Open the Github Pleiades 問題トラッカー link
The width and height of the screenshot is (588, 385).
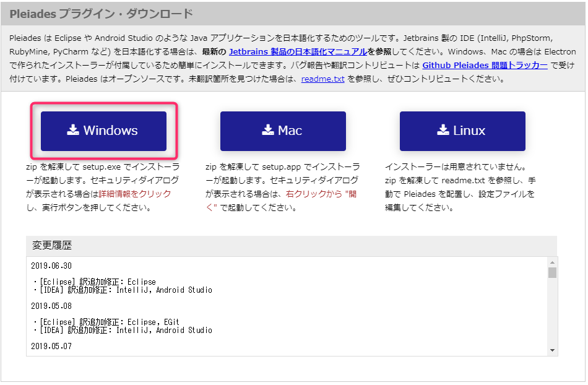485,65
